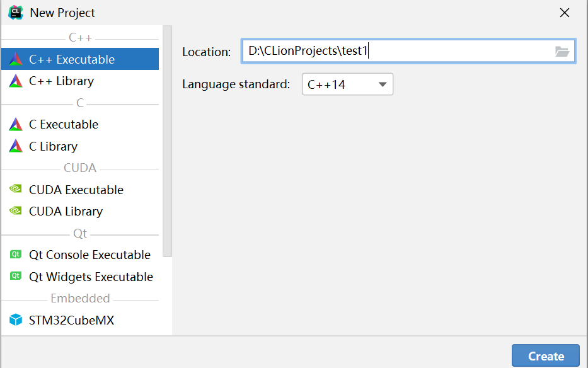
Task: Select Qt Console Executable template
Action: (x=80, y=255)
